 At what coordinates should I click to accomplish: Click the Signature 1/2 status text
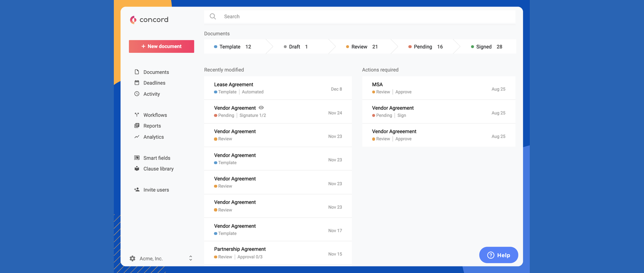tap(252, 115)
